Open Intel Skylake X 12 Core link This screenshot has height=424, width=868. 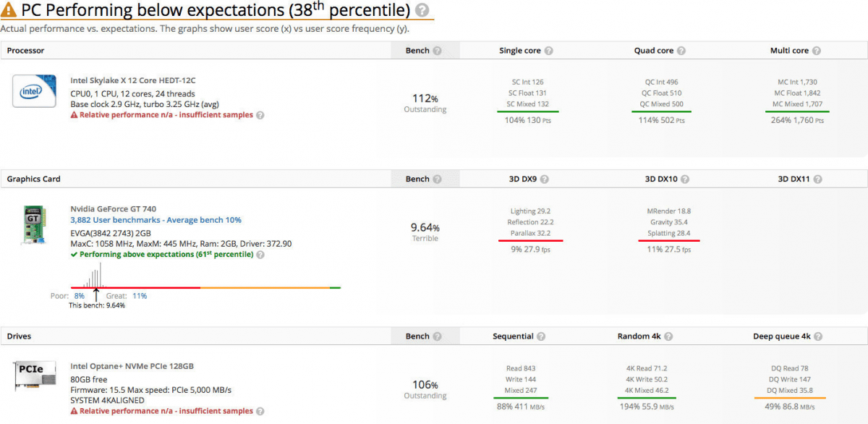(x=133, y=80)
